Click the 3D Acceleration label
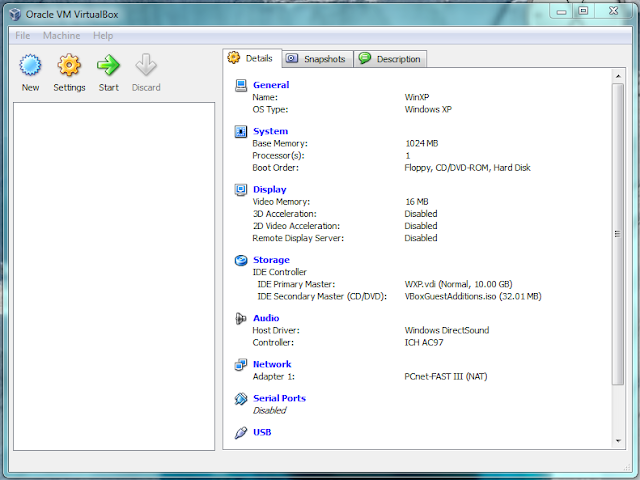 point(284,214)
